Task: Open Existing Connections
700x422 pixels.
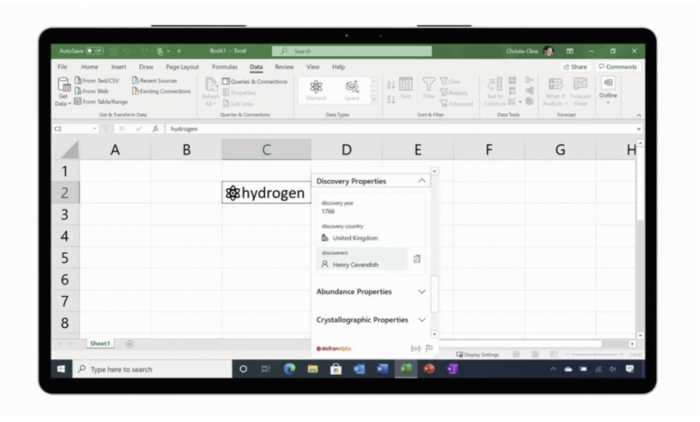Action: coord(161,91)
